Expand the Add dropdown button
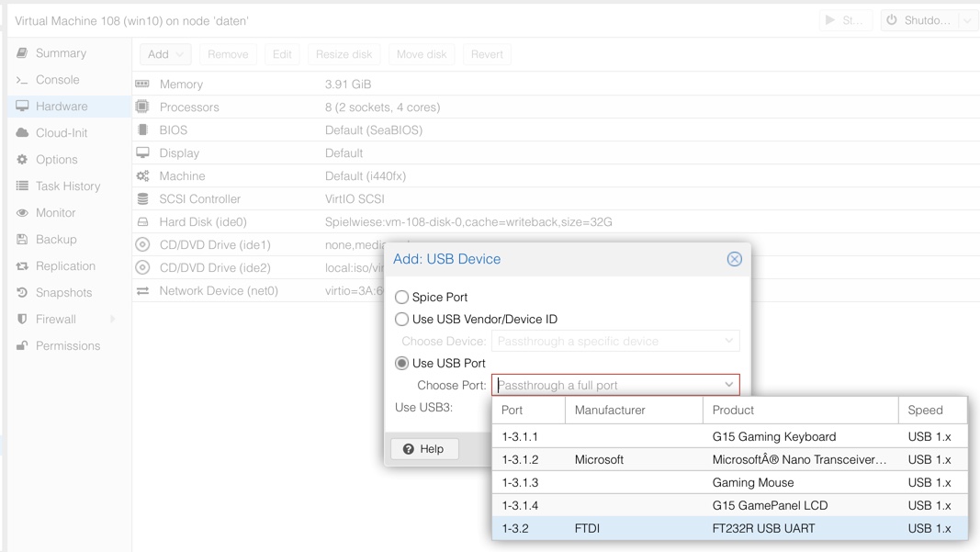 point(165,54)
